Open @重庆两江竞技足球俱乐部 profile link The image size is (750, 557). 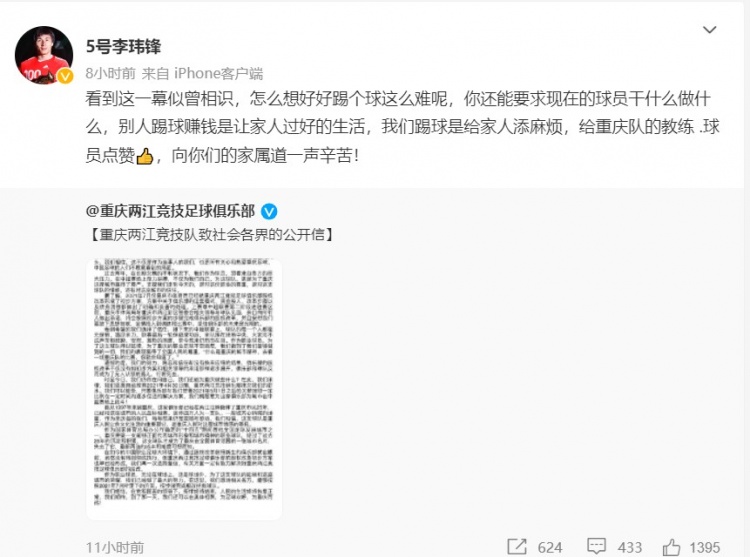click(170, 211)
